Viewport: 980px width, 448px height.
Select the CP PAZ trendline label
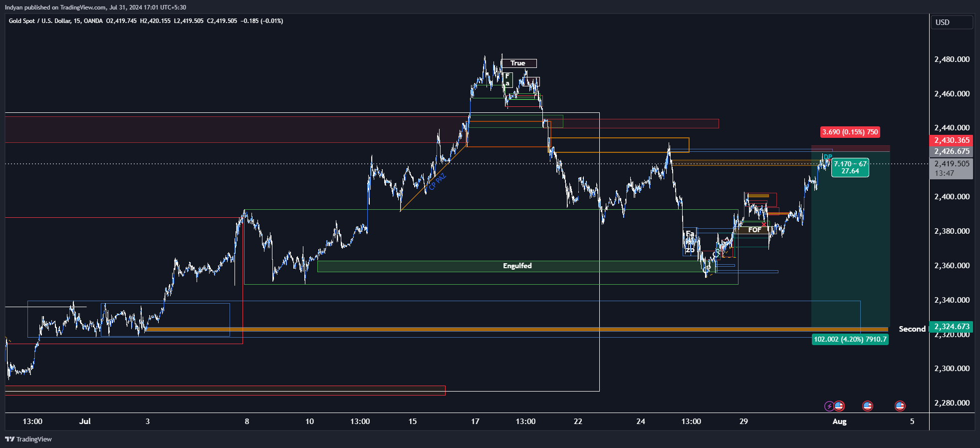[x=438, y=182]
